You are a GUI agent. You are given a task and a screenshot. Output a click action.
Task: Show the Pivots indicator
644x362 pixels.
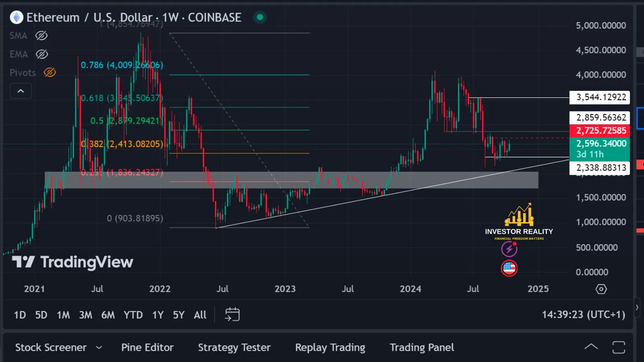49,72
